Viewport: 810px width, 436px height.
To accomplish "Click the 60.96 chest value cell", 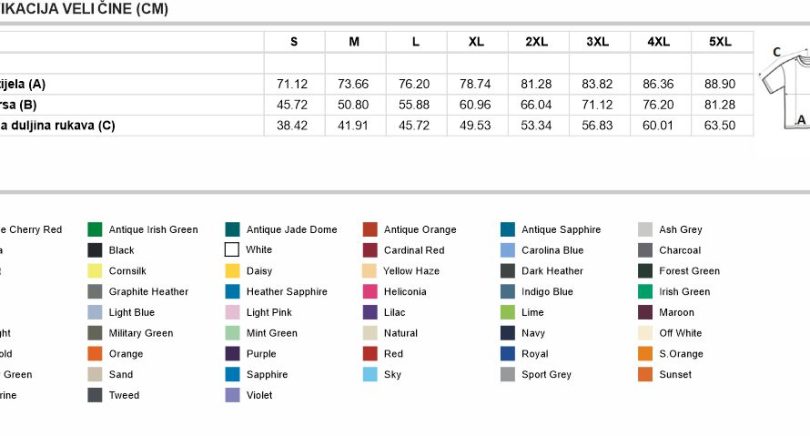I will (x=477, y=105).
